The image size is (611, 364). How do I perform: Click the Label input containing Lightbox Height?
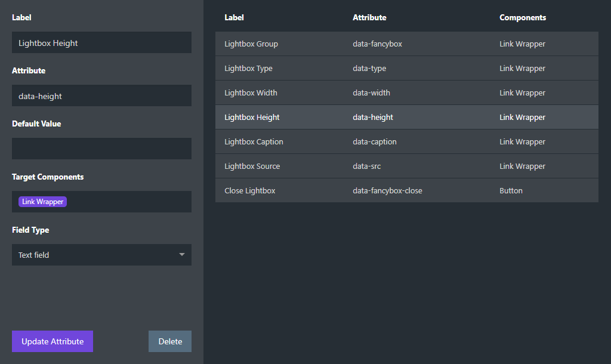coord(101,43)
